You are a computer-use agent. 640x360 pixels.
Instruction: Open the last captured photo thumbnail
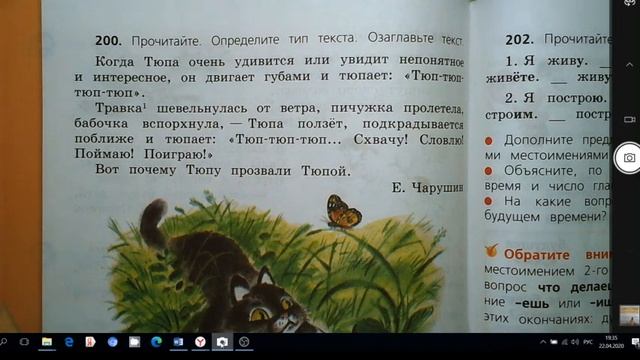pyautogui.click(x=630, y=316)
